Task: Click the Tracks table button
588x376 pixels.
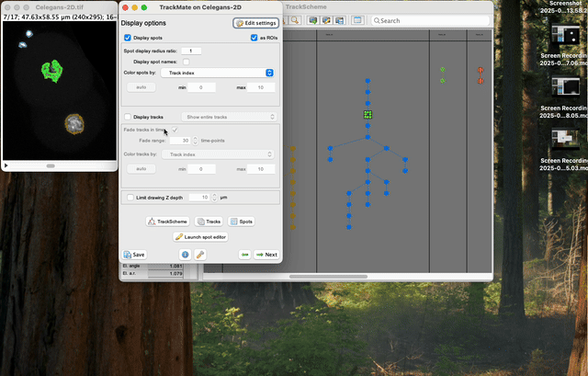Action: coord(209,222)
